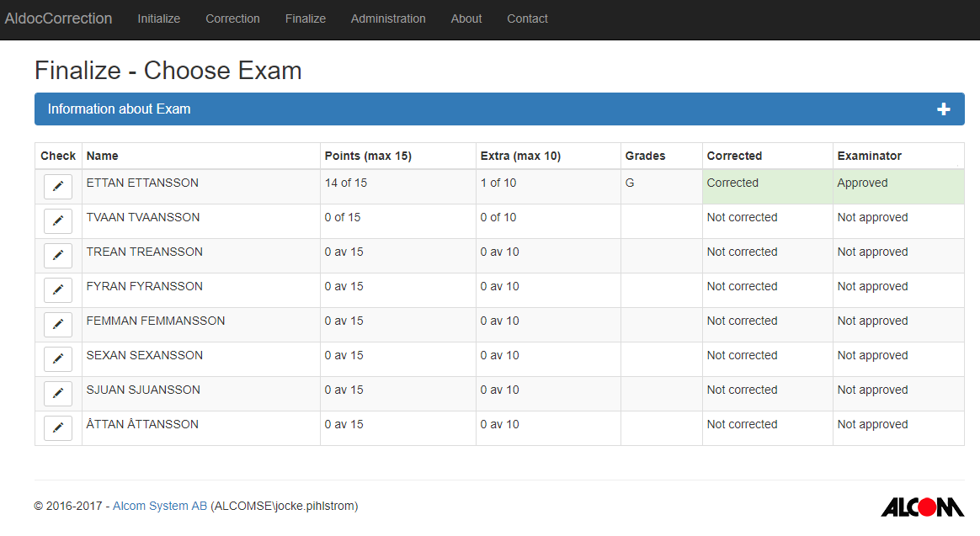The image size is (980, 536).
Task: Click Not corrected for TVAAN TVAANSSON
Action: [x=742, y=217]
